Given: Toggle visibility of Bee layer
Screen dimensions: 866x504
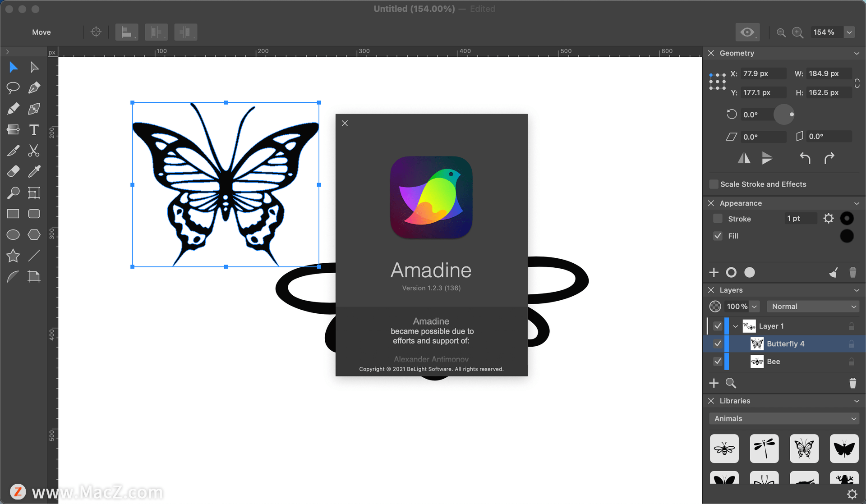Looking at the screenshot, I should (x=718, y=362).
